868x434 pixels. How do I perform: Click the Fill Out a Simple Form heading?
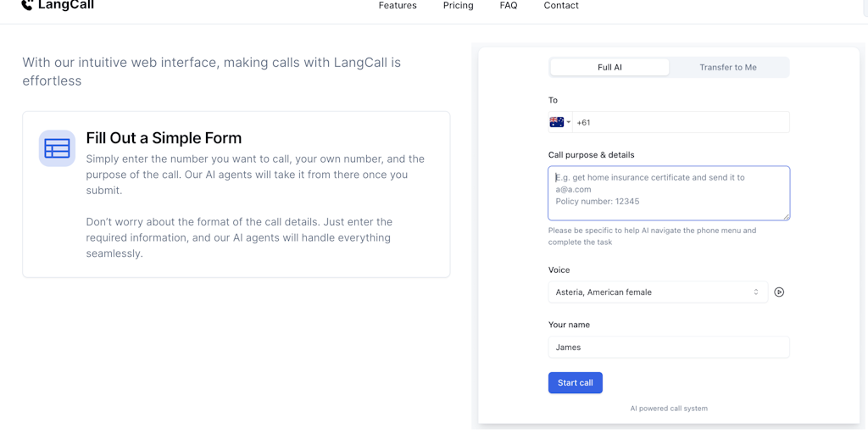point(164,138)
